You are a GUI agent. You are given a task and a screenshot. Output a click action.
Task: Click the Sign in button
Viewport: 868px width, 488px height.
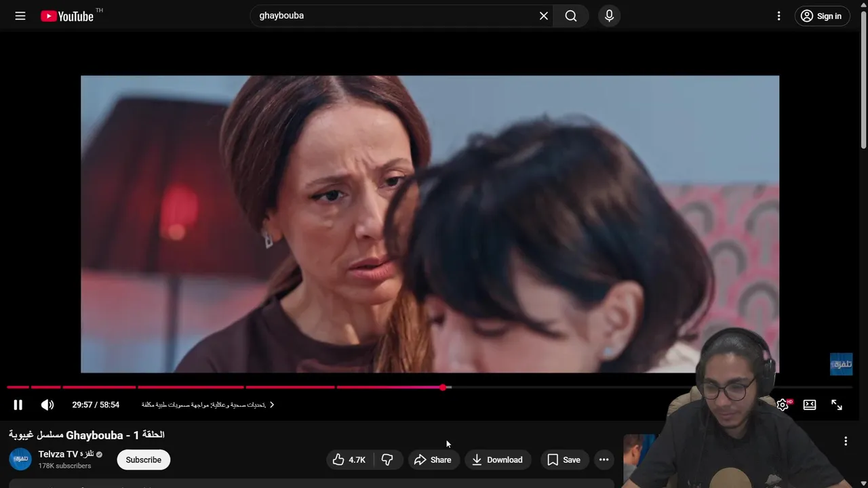(x=822, y=16)
